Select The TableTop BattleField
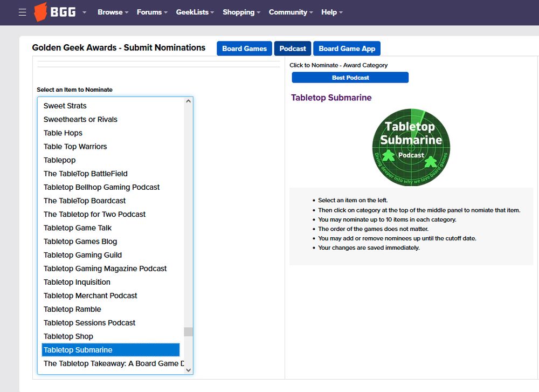Image resolution: width=539 pixels, height=392 pixels. [x=110, y=174]
